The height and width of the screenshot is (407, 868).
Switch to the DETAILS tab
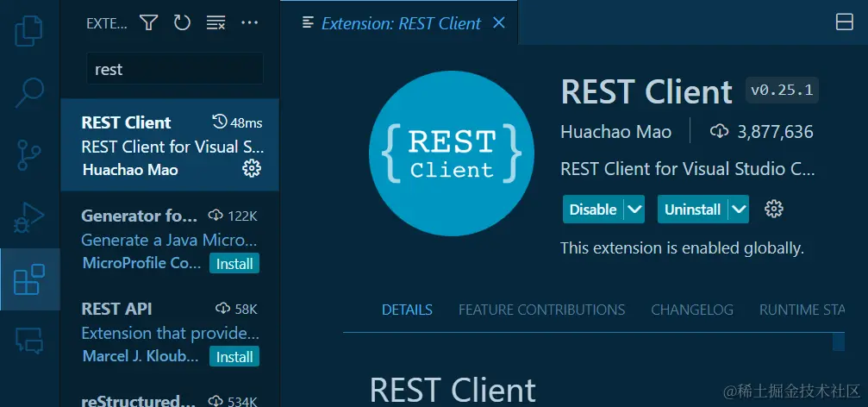coord(407,310)
